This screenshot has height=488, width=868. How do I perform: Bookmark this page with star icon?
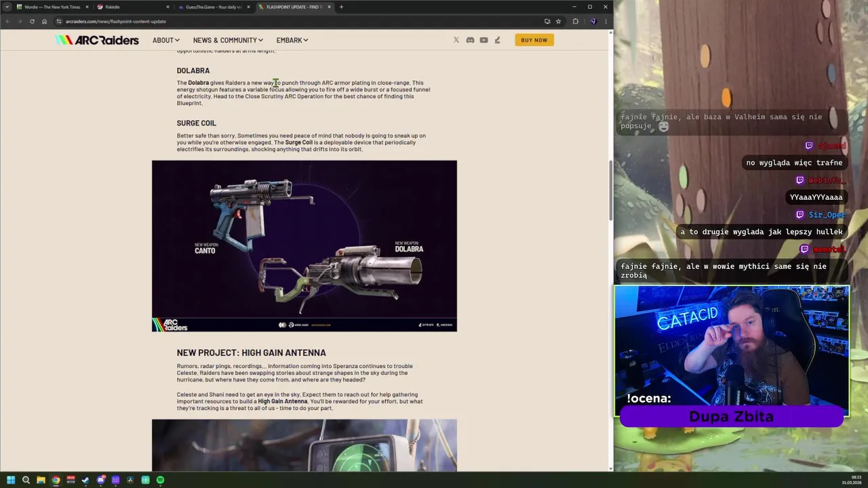(x=558, y=21)
